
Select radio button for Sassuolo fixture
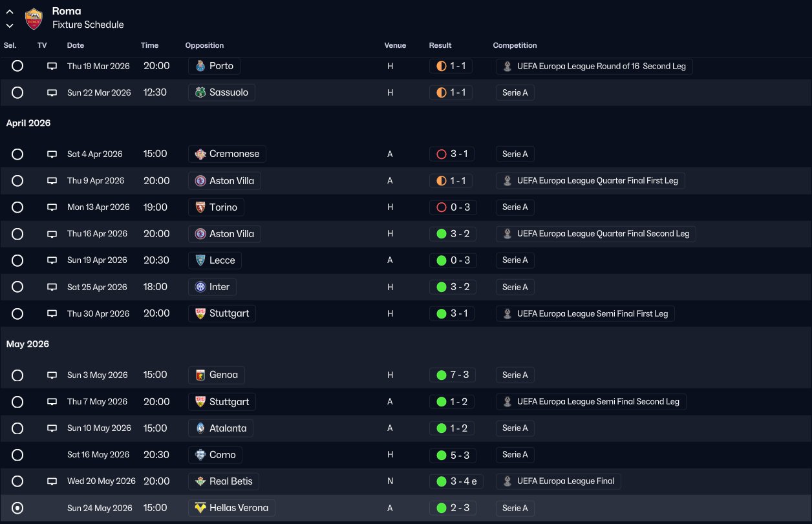click(x=17, y=93)
